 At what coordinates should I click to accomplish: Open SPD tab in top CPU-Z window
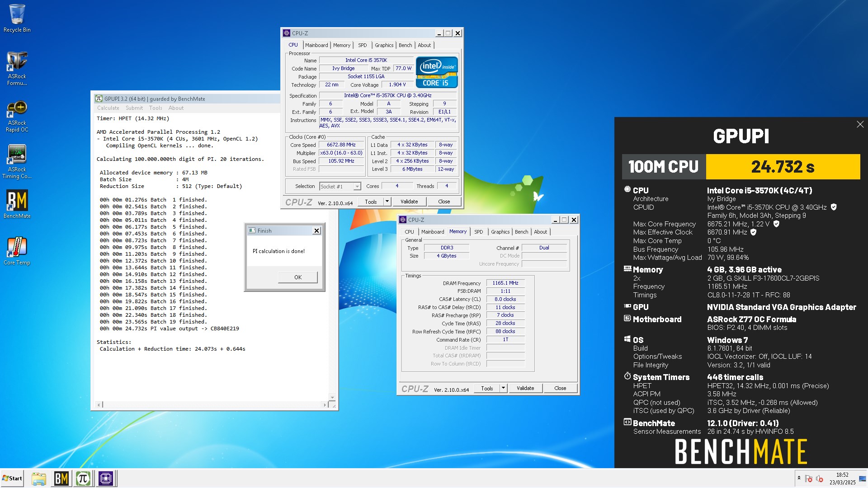point(363,45)
